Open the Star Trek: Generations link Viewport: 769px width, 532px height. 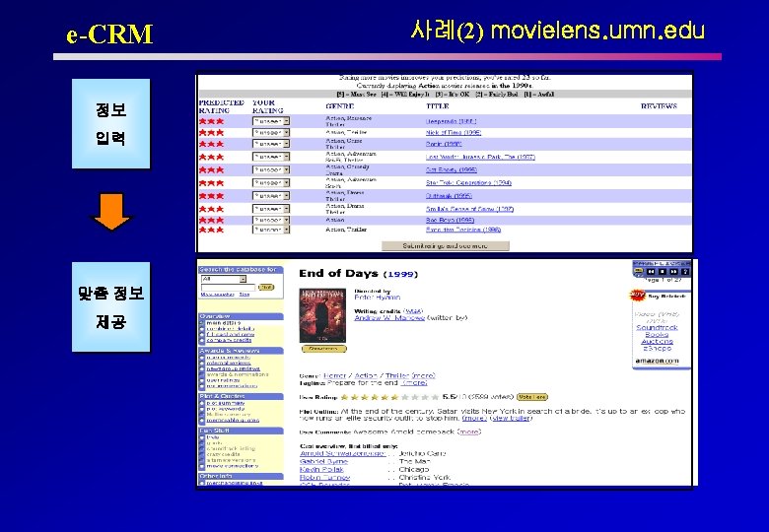click(x=468, y=182)
